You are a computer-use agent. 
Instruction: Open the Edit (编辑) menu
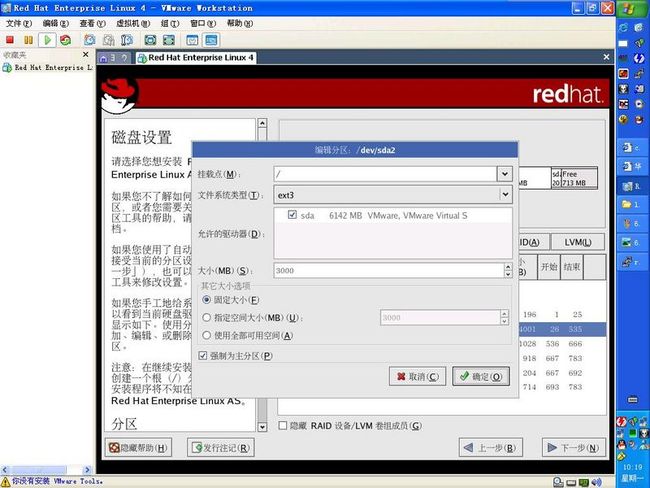click(56, 24)
